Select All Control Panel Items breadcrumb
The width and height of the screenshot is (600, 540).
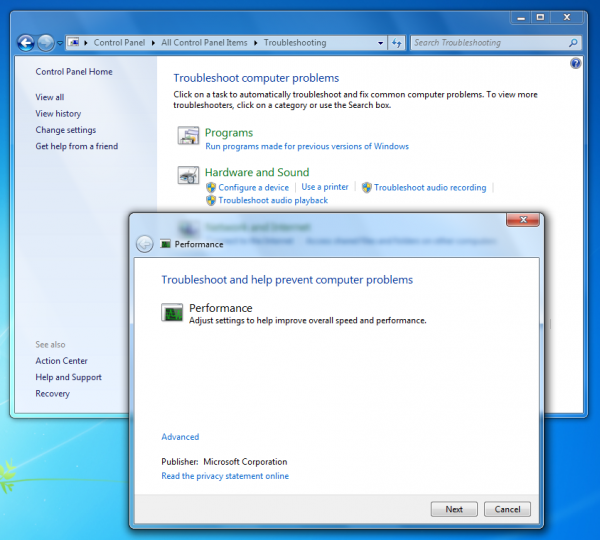pos(204,42)
